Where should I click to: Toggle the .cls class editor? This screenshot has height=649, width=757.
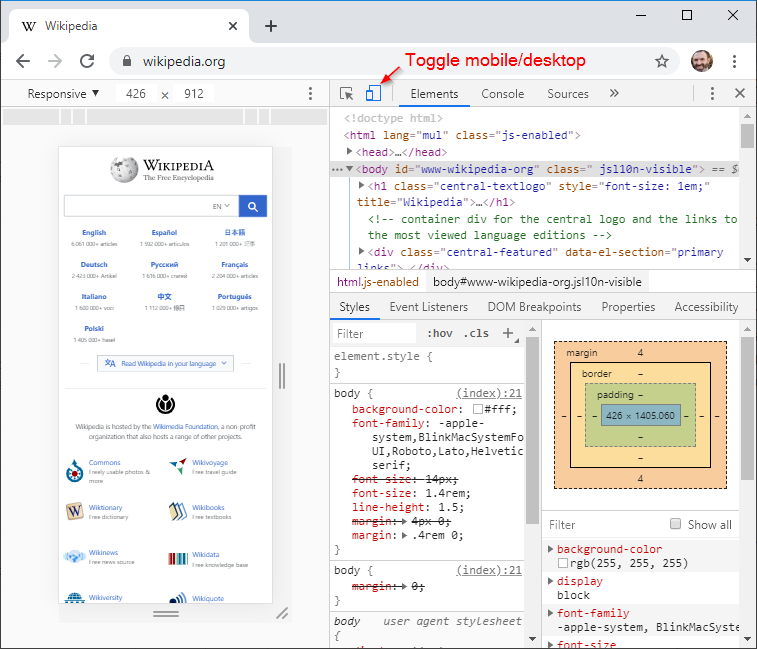coord(477,333)
